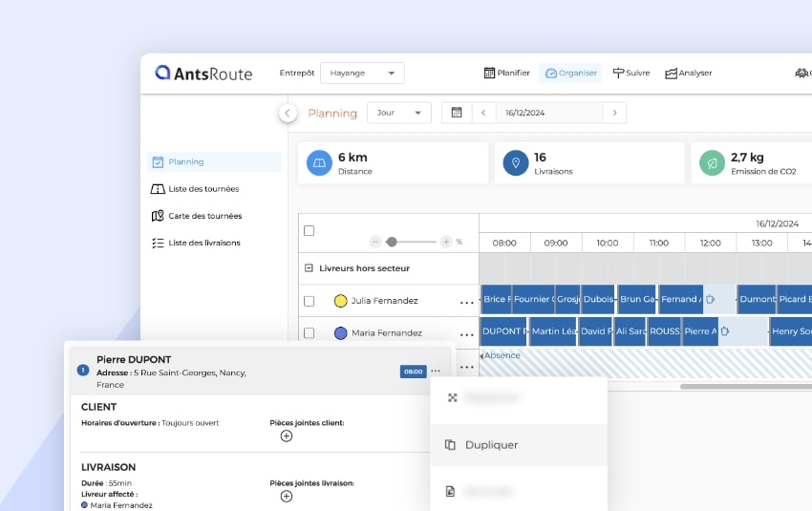Add a delivery attachment with plus icon
This screenshot has width=812, height=511.
pos(286,496)
